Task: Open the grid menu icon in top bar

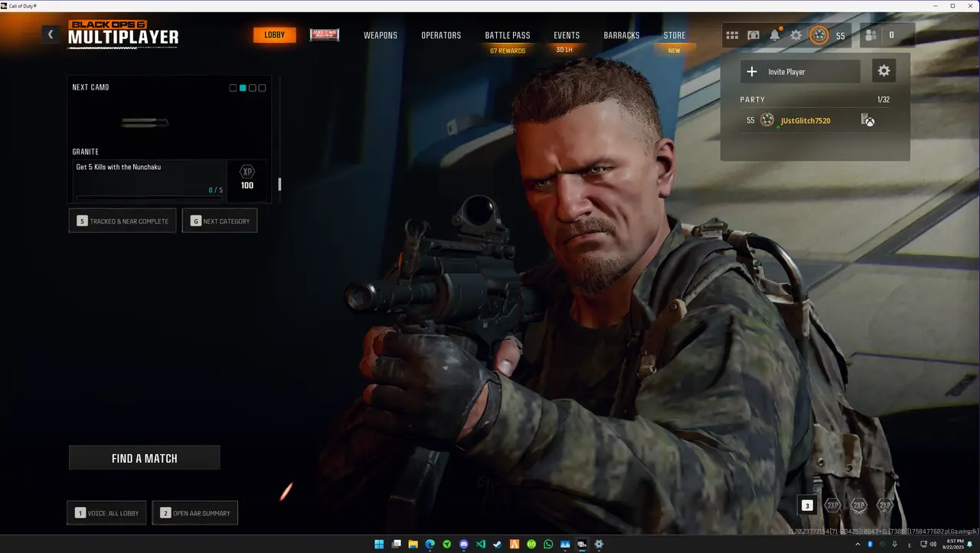Action: [732, 35]
